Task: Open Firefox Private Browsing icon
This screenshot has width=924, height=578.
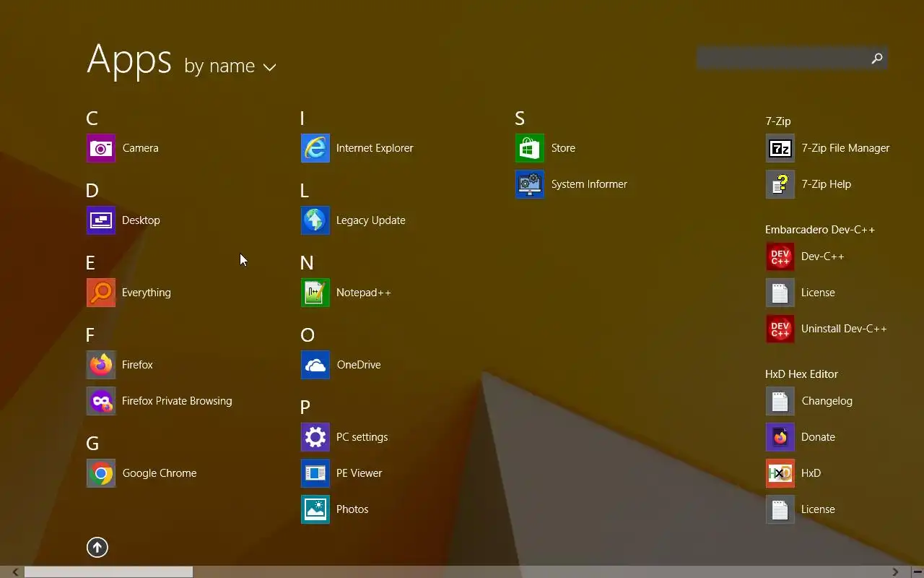Action: tap(101, 401)
